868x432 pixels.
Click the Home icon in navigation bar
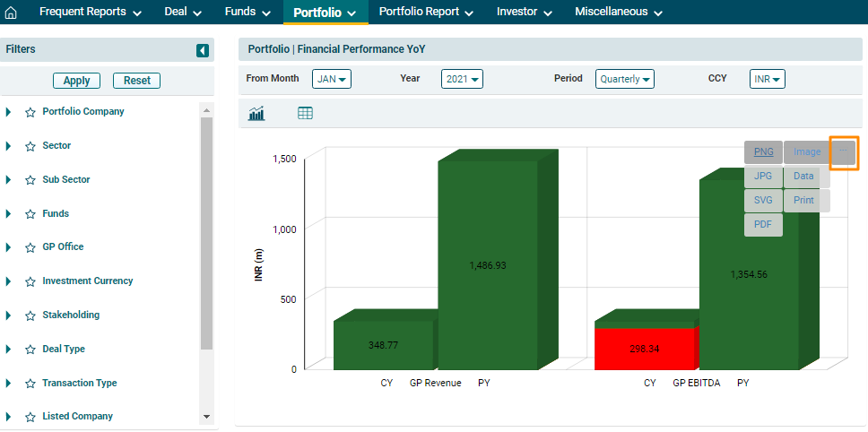[12, 13]
